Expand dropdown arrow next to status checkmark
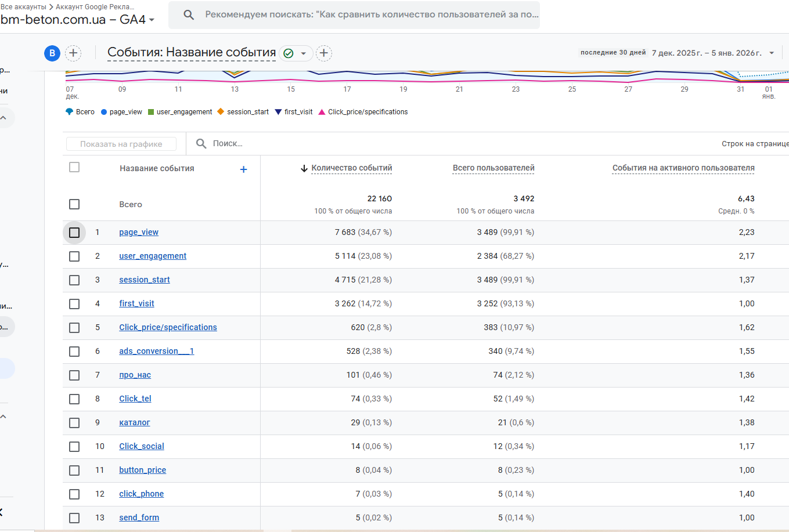This screenshot has width=789, height=532. pos(303,53)
